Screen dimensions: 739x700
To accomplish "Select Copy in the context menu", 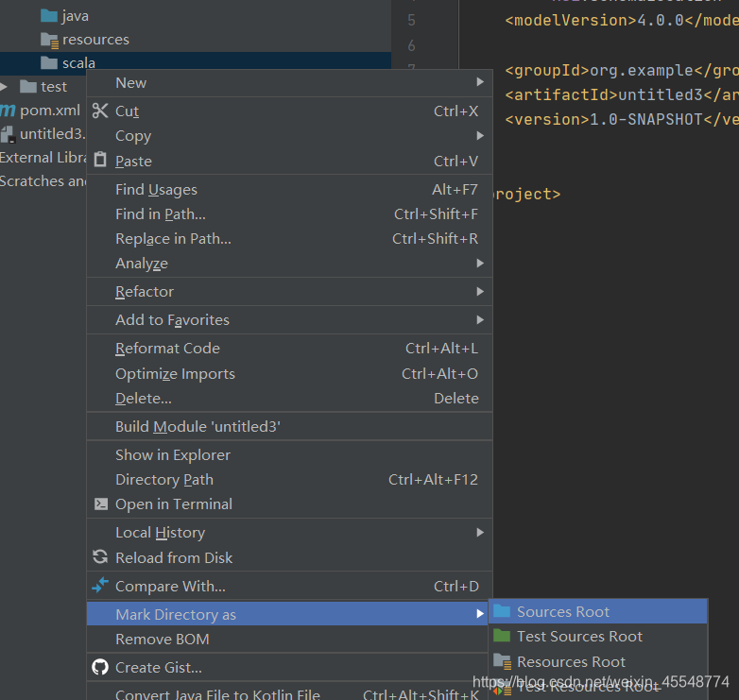I will pos(289,136).
